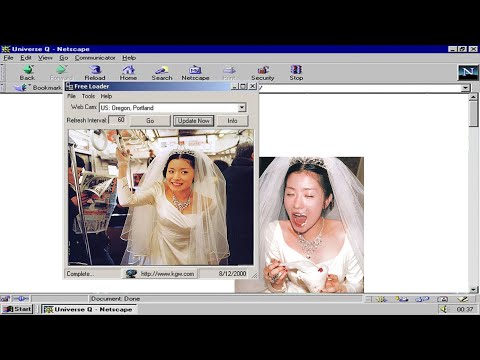Click the 8/12/2000 date in status bar
The image size is (480, 360).
point(232,274)
